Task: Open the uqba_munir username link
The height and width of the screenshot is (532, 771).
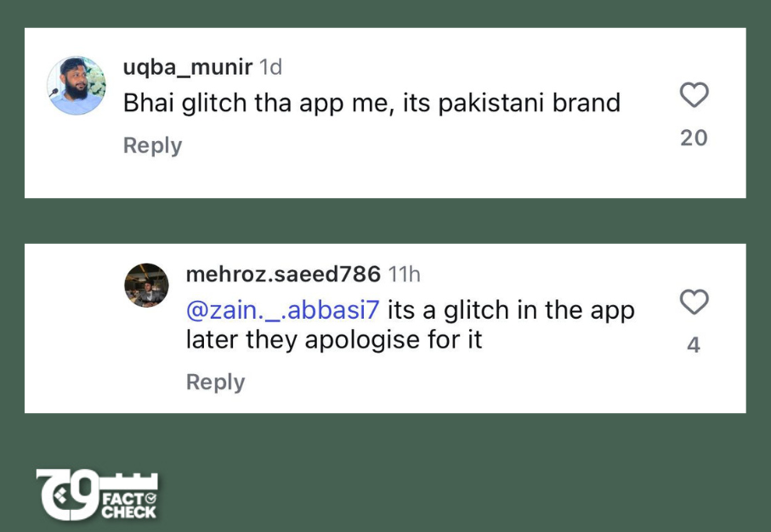Action: 187,67
